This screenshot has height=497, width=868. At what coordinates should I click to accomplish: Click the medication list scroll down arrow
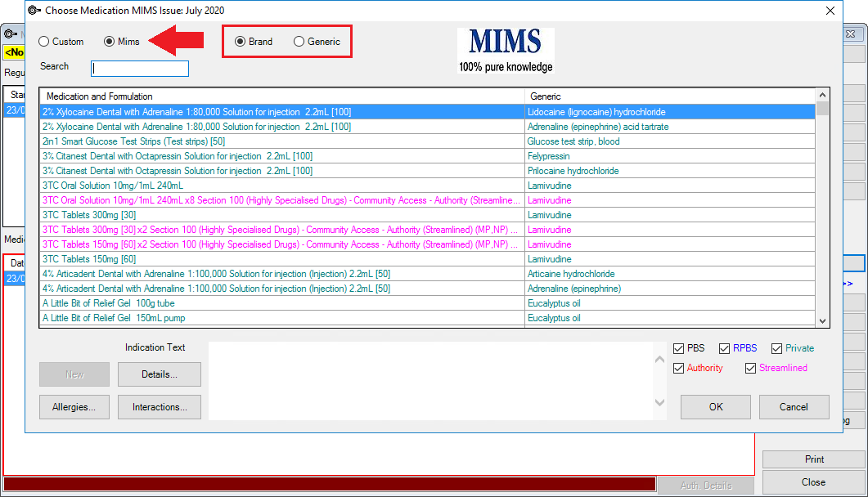pyautogui.click(x=823, y=320)
